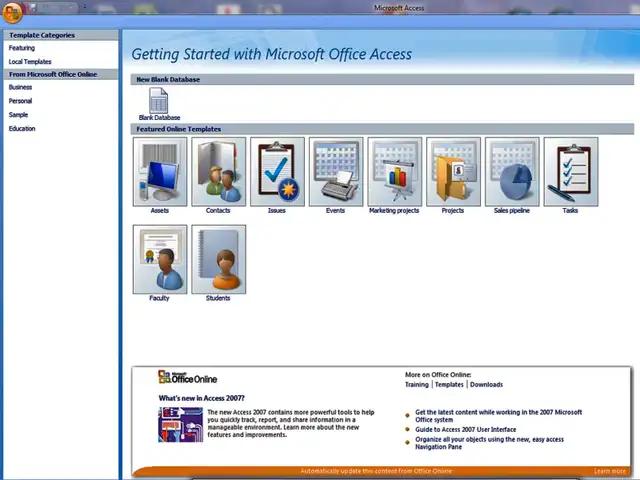Open the Business online category
The height and width of the screenshot is (480, 640).
pos(20,87)
